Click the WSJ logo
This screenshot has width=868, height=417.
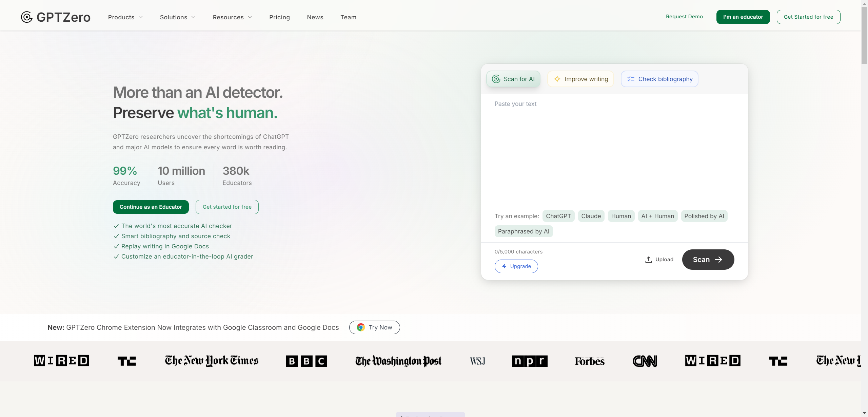click(x=477, y=361)
